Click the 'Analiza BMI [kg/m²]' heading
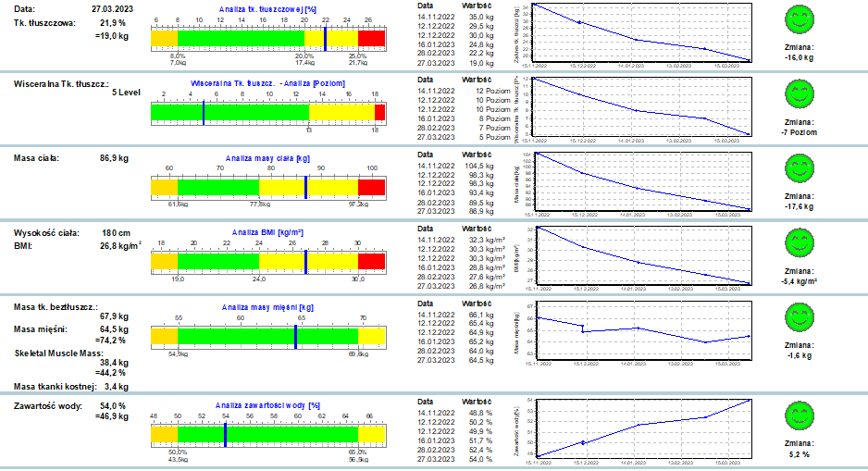The image size is (868, 471). (x=268, y=231)
